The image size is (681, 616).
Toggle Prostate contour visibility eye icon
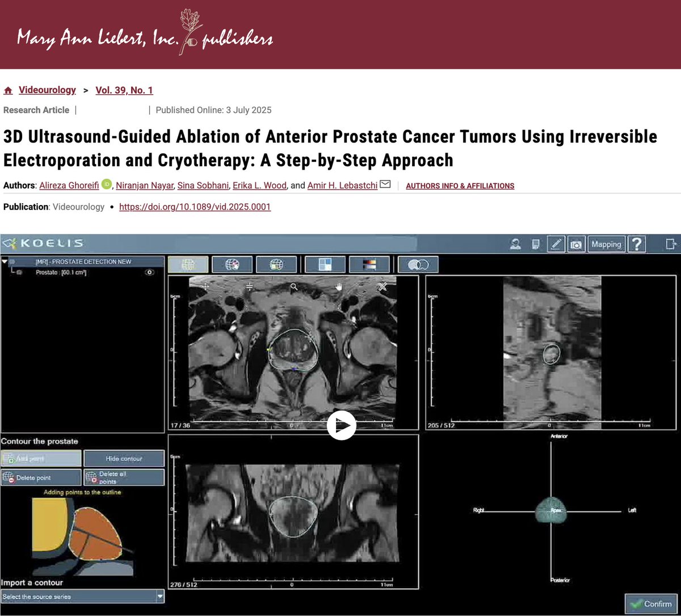(150, 273)
